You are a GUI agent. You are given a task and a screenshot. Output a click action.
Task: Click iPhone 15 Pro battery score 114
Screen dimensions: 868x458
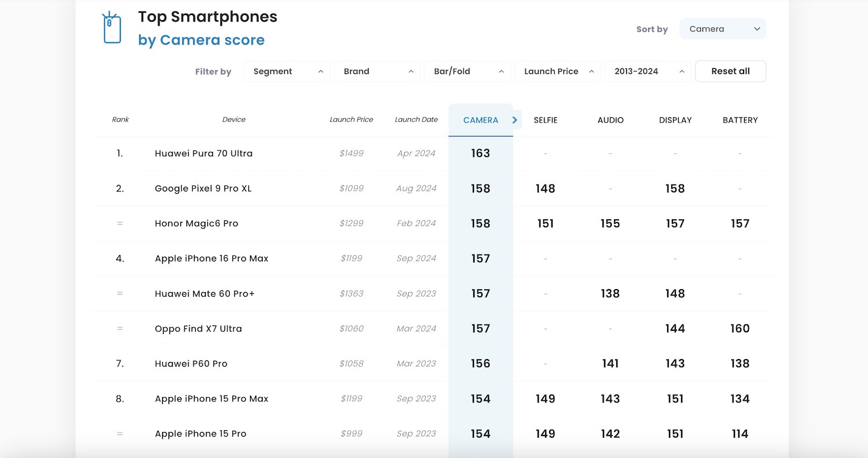coord(740,434)
